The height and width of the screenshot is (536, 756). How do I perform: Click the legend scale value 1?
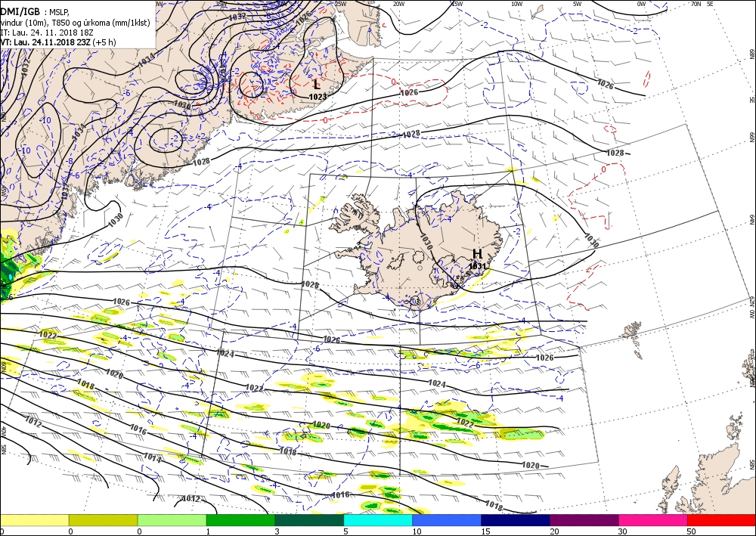point(209,531)
